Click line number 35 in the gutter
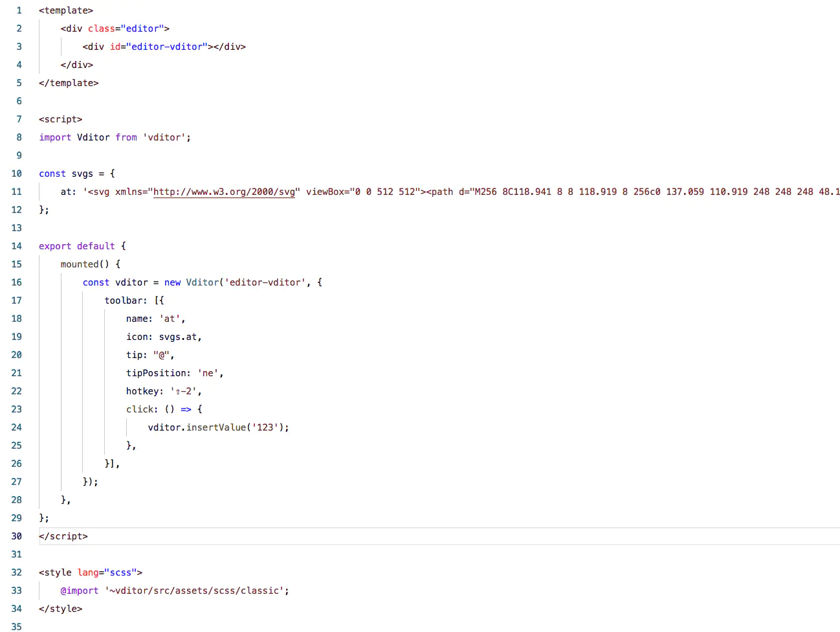840x632 pixels. tap(17, 627)
